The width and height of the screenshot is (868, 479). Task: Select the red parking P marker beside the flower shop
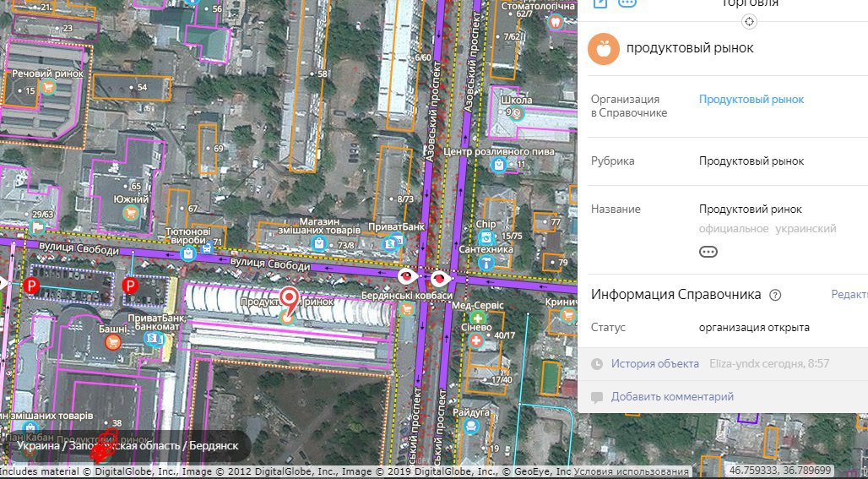[129, 286]
